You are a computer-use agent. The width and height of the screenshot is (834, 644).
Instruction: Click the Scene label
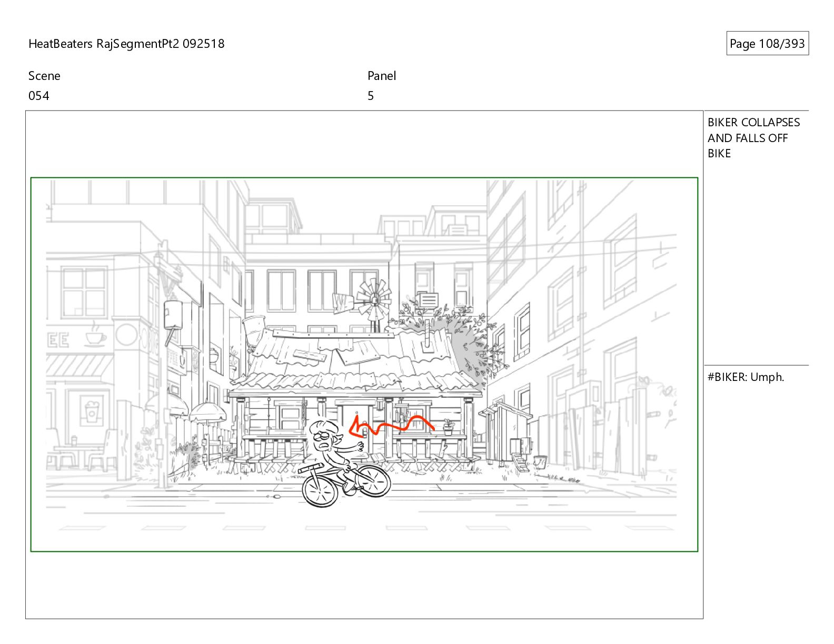44,76
